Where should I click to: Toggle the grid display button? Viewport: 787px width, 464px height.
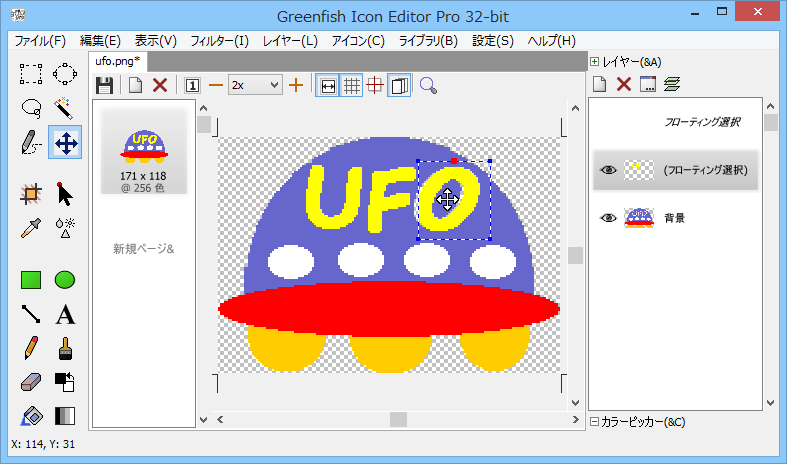point(352,85)
